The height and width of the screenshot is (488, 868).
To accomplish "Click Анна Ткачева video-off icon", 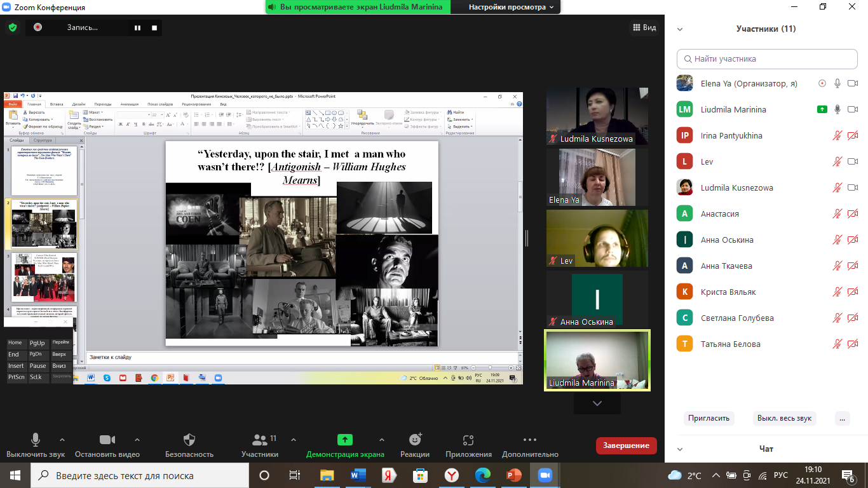I will 853,266.
